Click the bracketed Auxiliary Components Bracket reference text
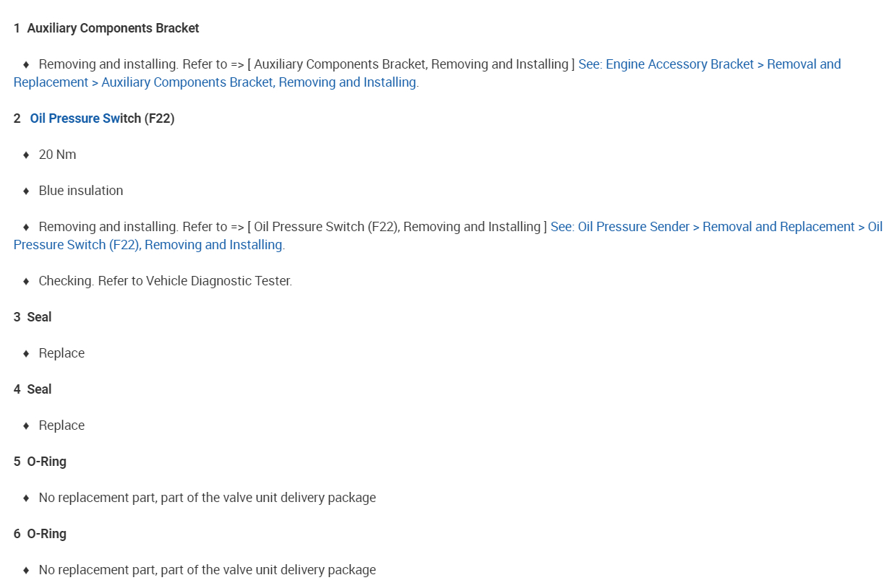The height and width of the screenshot is (588, 887). tap(411, 64)
